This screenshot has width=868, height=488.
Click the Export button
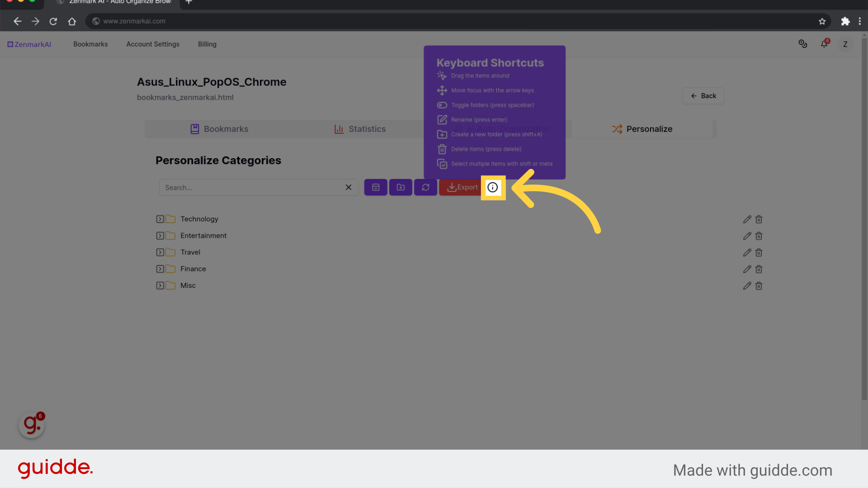click(461, 188)
